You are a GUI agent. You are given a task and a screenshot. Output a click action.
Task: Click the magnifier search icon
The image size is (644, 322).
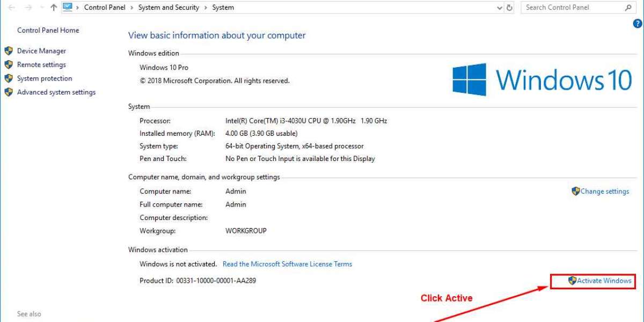pos(628,8)
